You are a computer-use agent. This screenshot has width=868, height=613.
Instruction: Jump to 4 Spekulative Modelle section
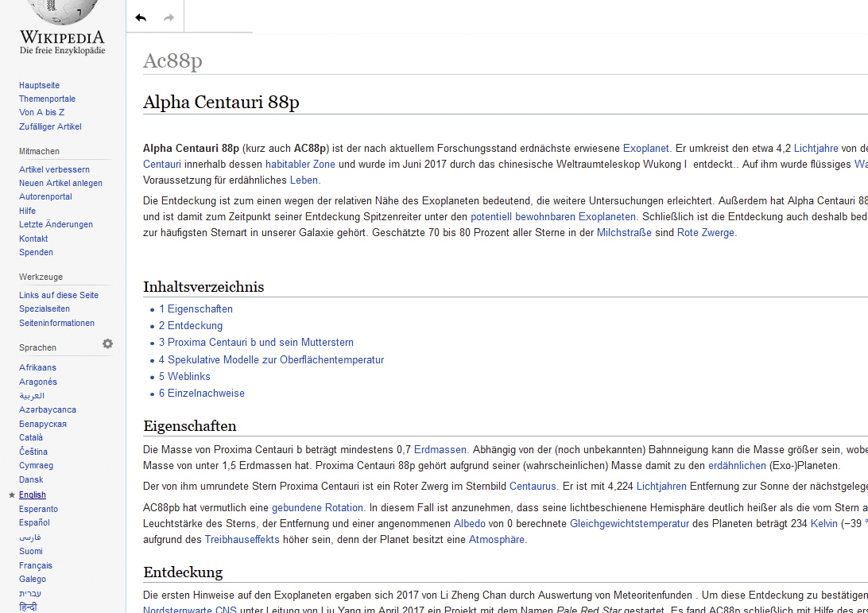click(271, 360)
